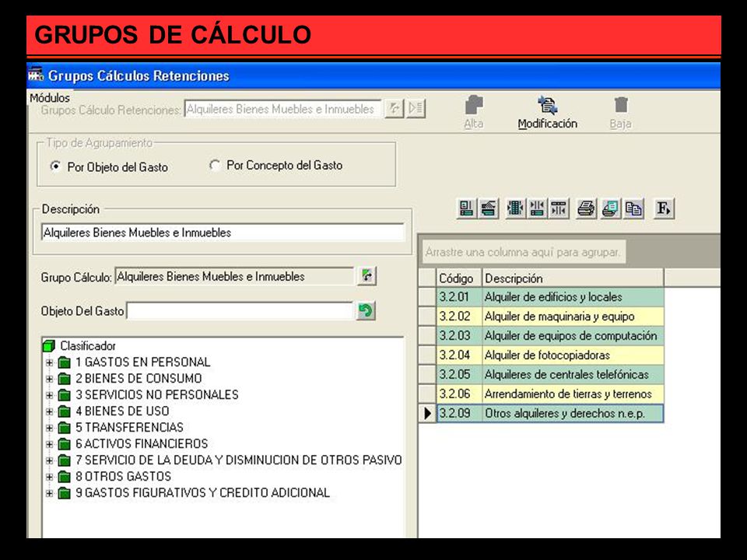The height and width of the screenshot is (560, 747).
Task: Expand the 2 BIENES DE CONSUMO node
Action: tap(49, 379)
